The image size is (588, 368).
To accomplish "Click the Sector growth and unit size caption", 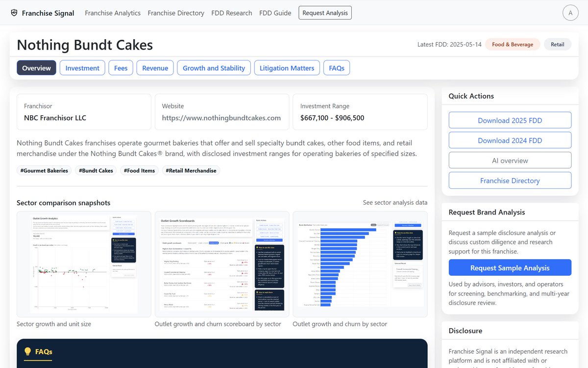I will pos(54,324).
